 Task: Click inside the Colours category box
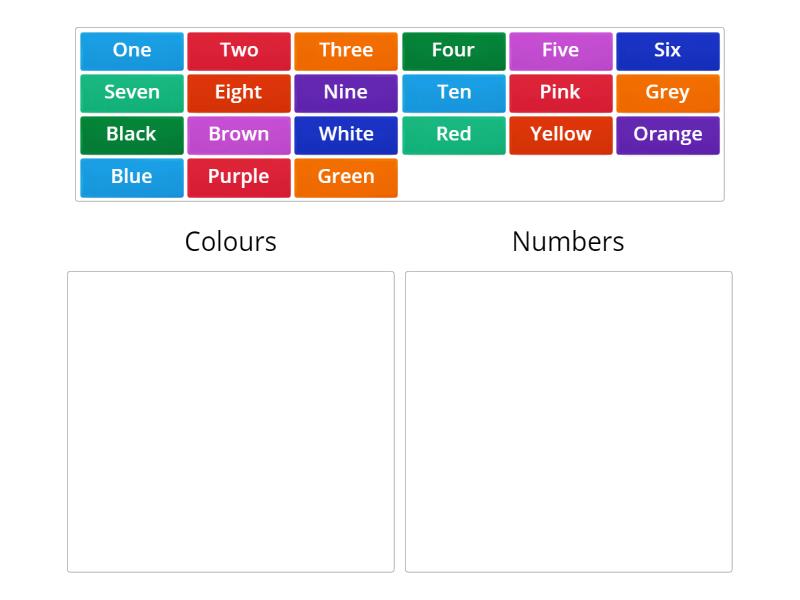tap(230, 420)
